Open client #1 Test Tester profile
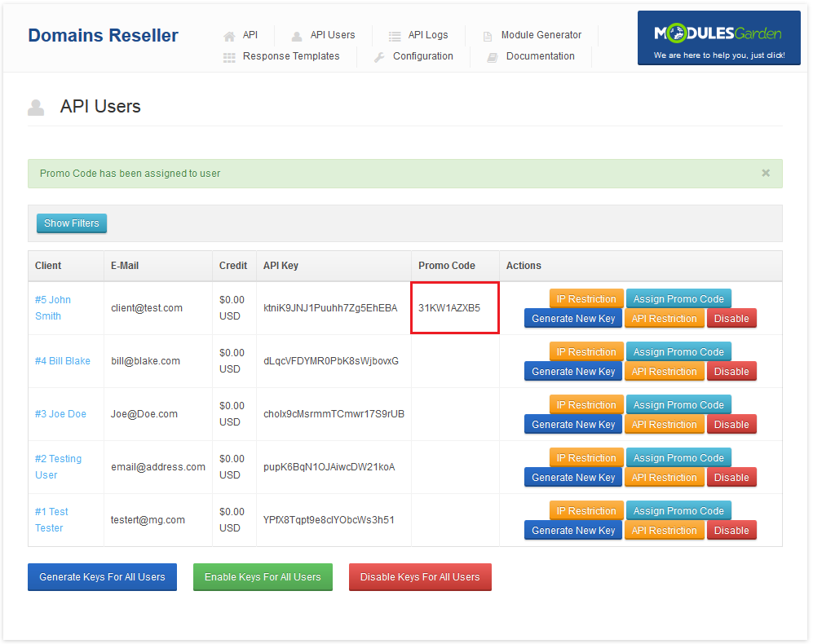This screenshot has height=644, width=813. pos(51,519)
